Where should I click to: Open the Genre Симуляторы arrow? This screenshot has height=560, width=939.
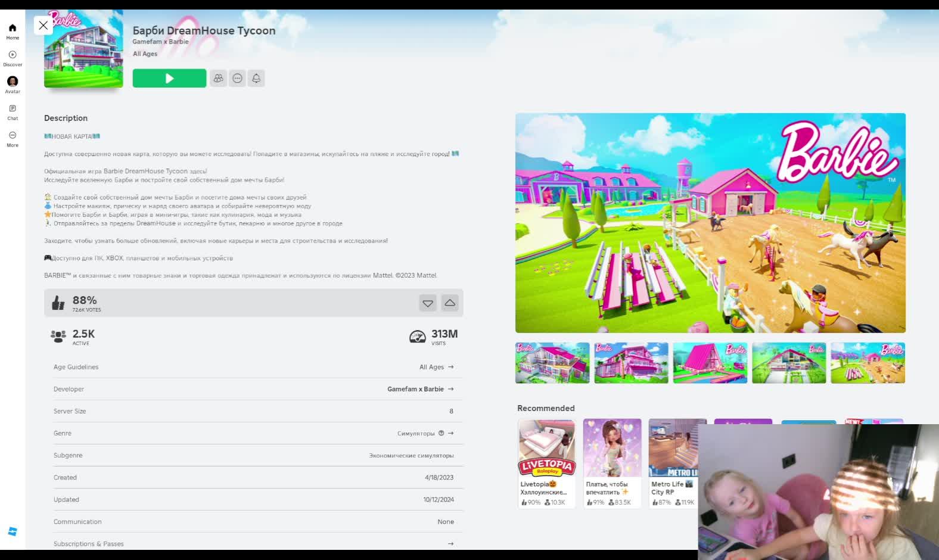(451, 433)
